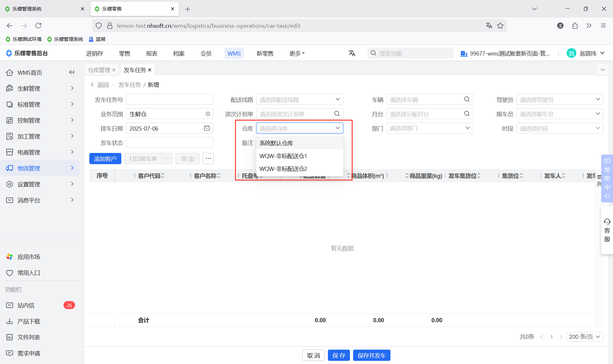Click the language switch icon in header

click(x=352, y=53)
